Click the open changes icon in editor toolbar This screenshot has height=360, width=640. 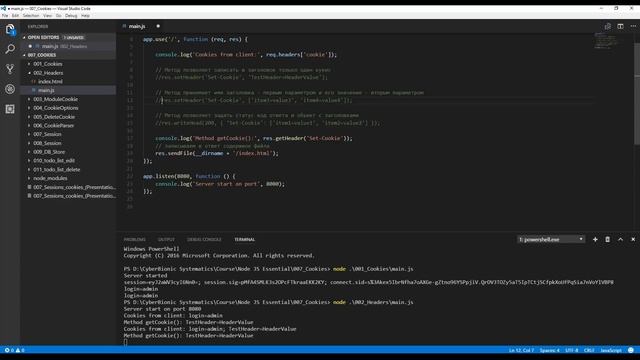click(608, 26)
